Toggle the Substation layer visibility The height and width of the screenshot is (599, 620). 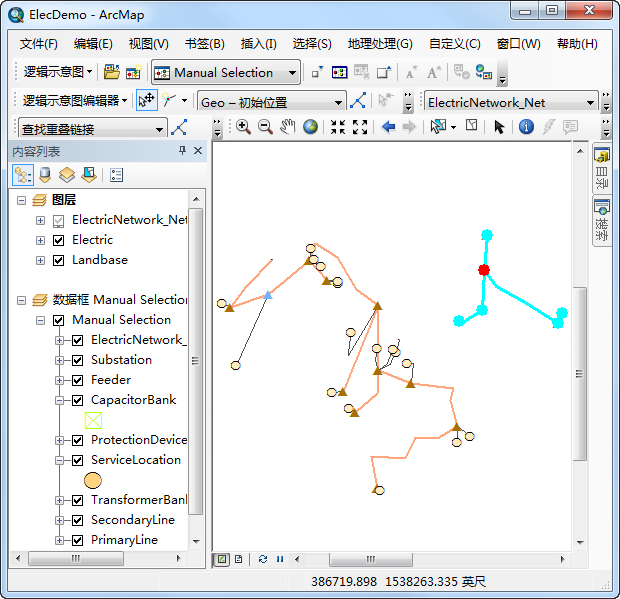pos(77,360)
